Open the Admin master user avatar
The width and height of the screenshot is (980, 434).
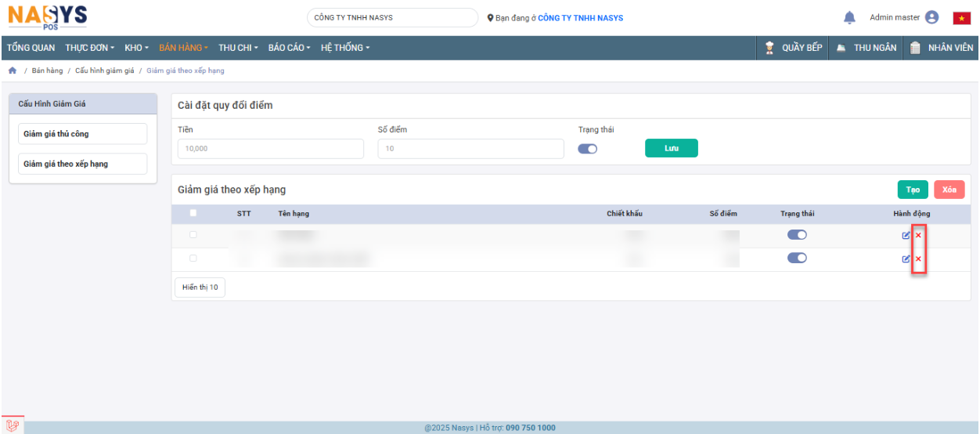tap(931, 17)
